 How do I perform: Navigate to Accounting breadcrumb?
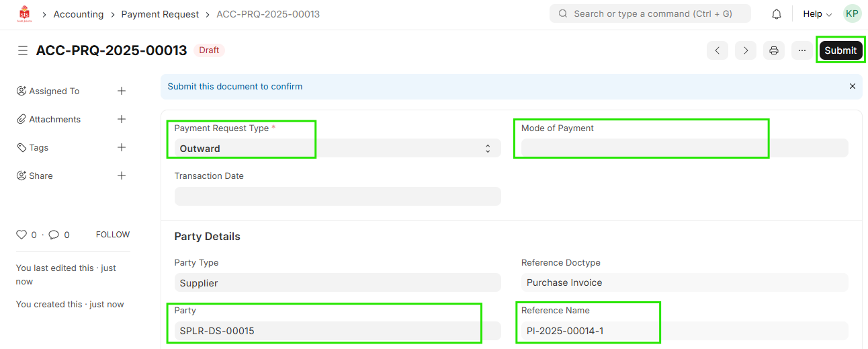[79, 14]
